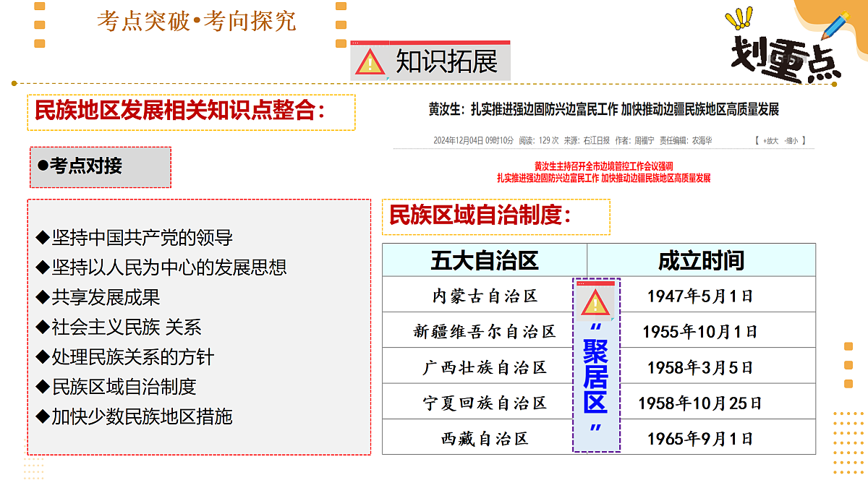The image size is (868, 488).
Task: Click bullet 民族区域自治制度 in the list
Action: [x=116, y=387]
